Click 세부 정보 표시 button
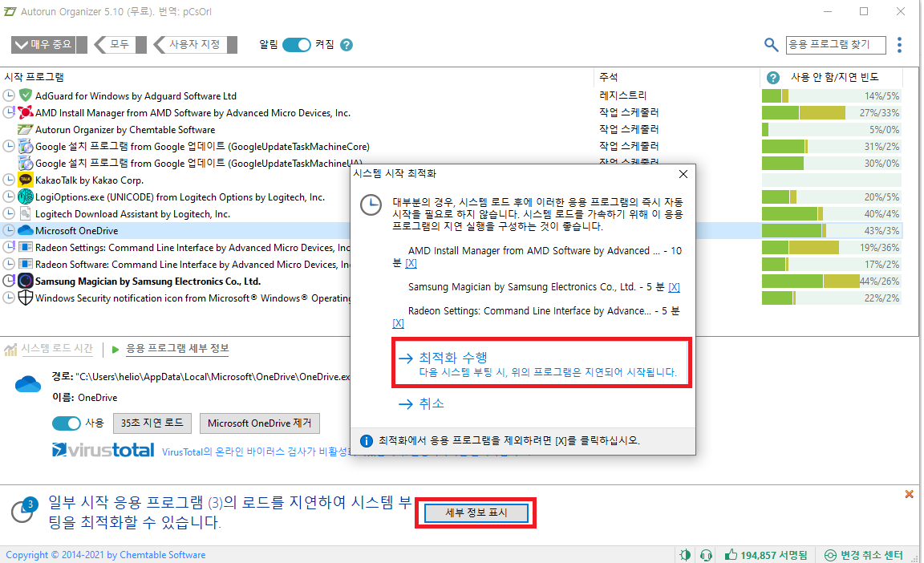Screen dimensions: 924x563 tap(476, 513)
